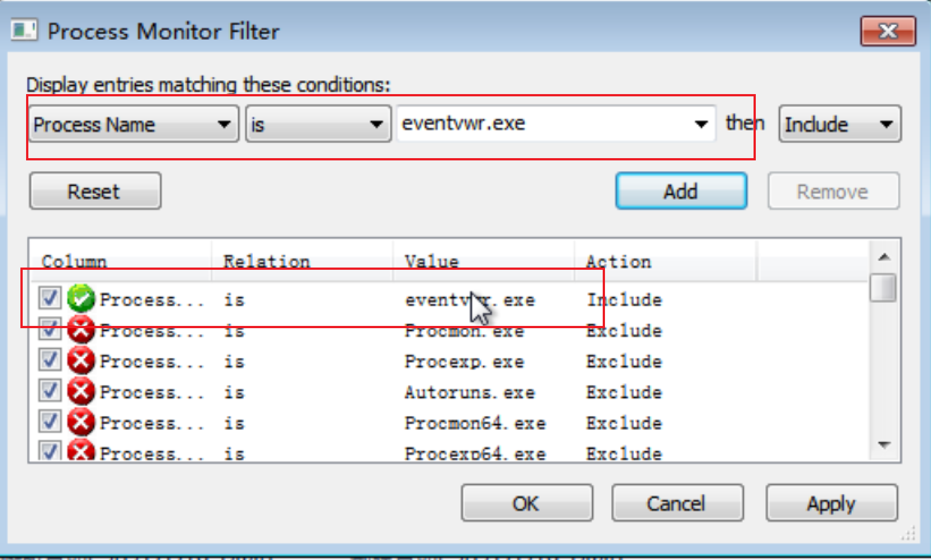Screen dimensions: 931x560
Task: Click the Include action of the eventvwr.exe row
Action: (x=624, y=300)
